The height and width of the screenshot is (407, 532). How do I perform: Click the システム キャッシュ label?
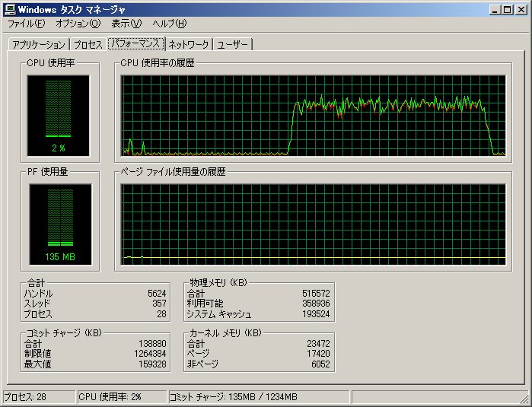(219, 314)
